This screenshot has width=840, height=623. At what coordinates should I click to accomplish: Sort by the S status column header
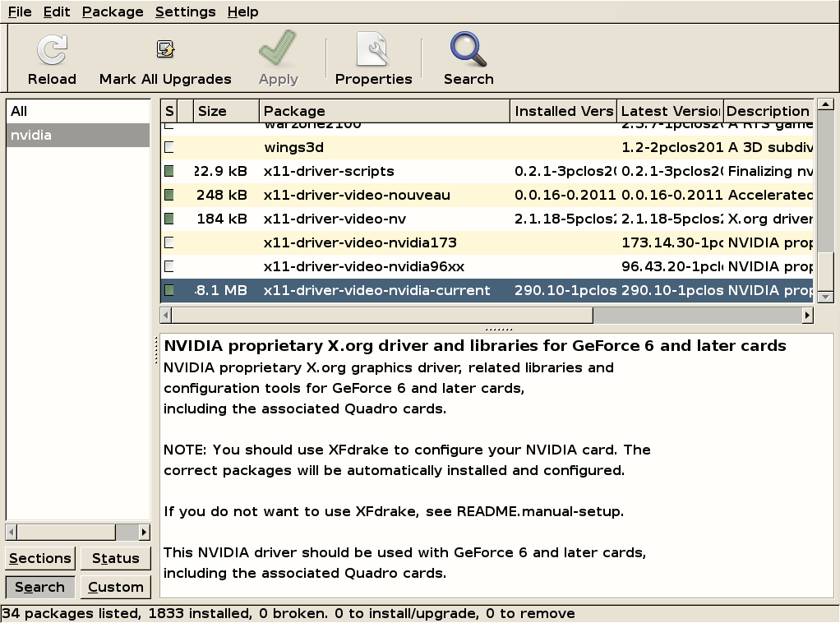coord(169,111)
